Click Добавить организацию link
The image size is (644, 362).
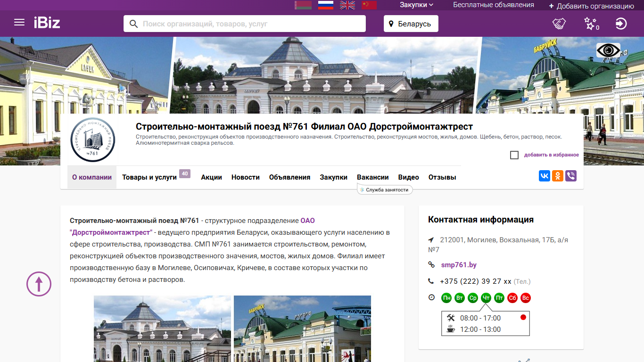(591, 6)
